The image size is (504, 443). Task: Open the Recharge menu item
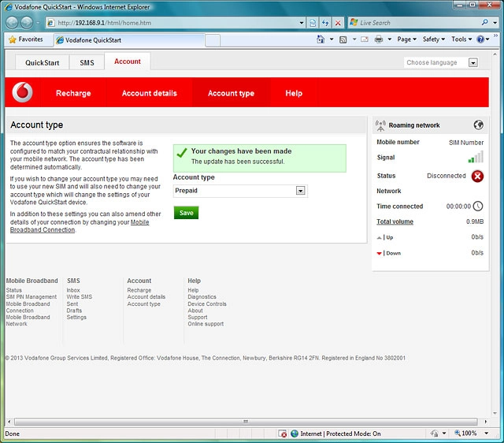point(73,93)
